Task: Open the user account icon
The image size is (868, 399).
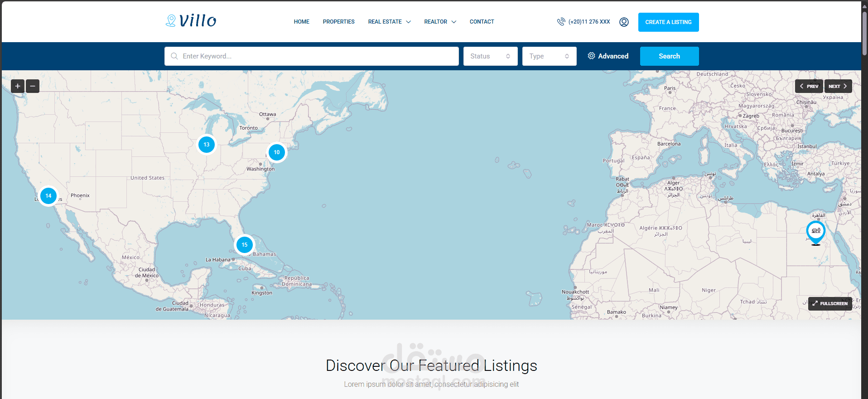Action: click(624, 22)
